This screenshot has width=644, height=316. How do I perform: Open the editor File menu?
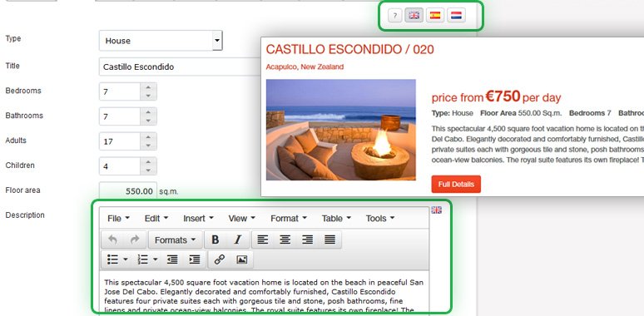[x=118, y=219]
